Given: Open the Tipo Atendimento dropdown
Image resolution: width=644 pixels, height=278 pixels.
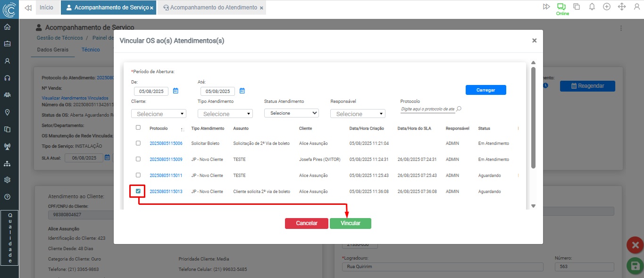Looking at the screenshot, I should coord(225,114).
